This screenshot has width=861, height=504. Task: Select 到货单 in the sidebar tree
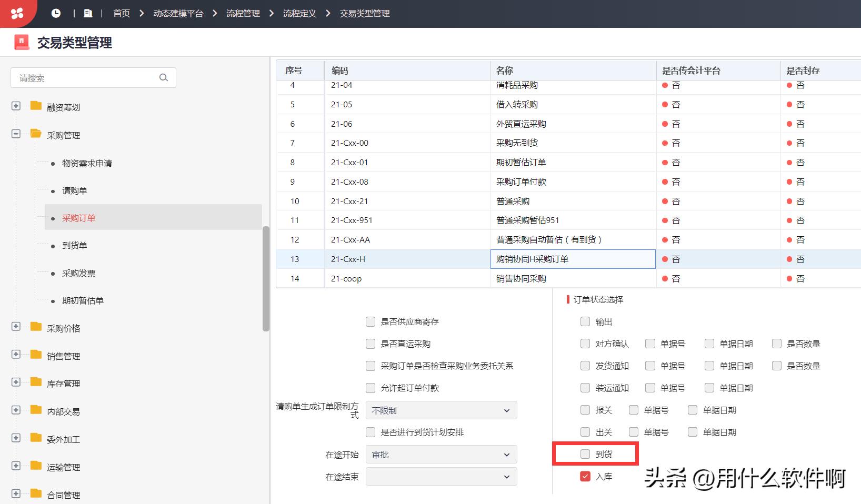pos(74,245)
